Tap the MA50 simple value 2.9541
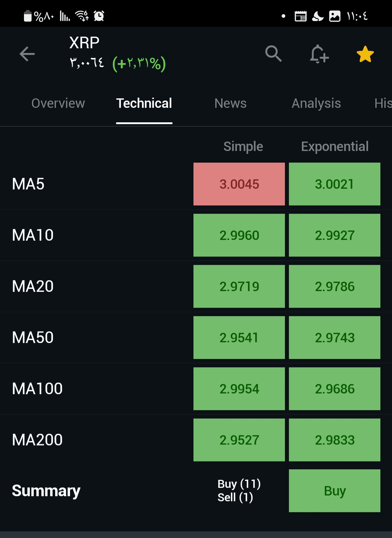Screen dimensions: 392x538 click(x=239, y=338)
